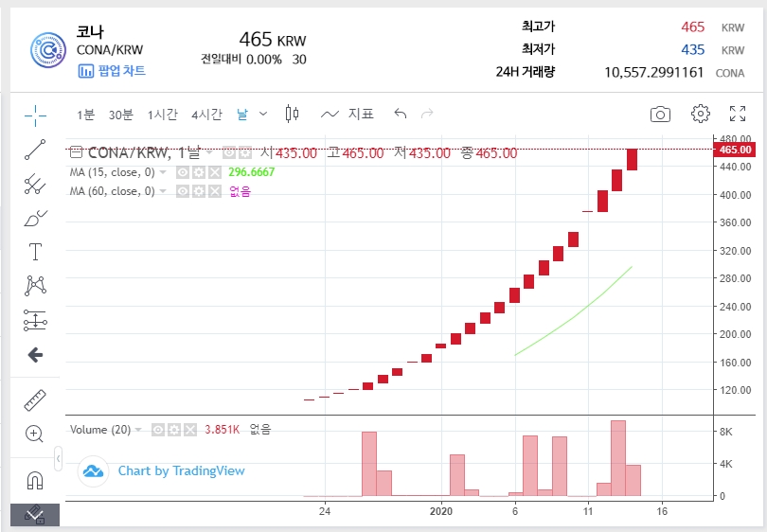Open Volume (20) dropdown arrow

click(x=138, y=430)
